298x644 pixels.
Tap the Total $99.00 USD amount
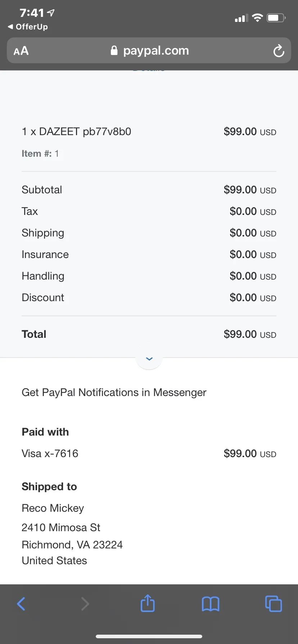click(x=250, y=334)
